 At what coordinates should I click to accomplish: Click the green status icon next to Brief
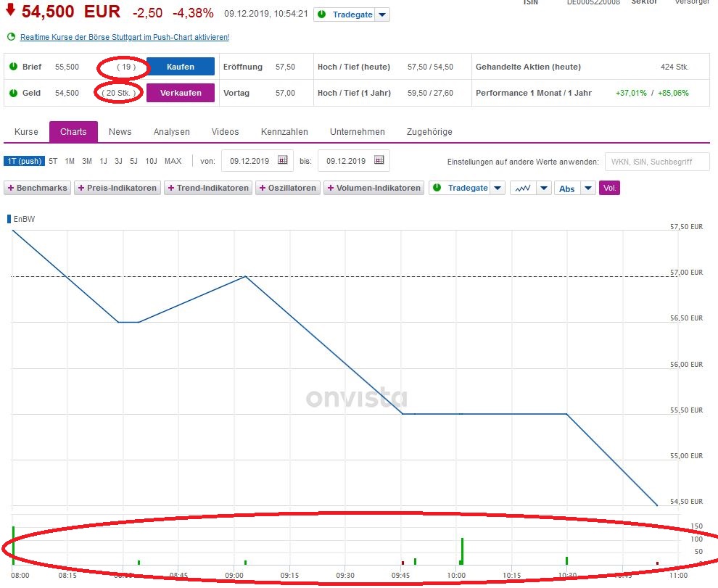click(x=13, y=67)
